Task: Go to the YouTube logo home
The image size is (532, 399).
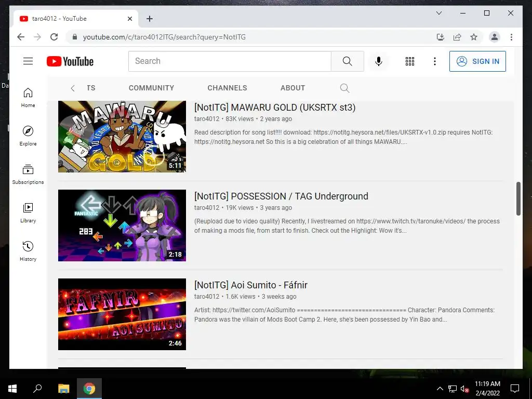Action: 70,61
